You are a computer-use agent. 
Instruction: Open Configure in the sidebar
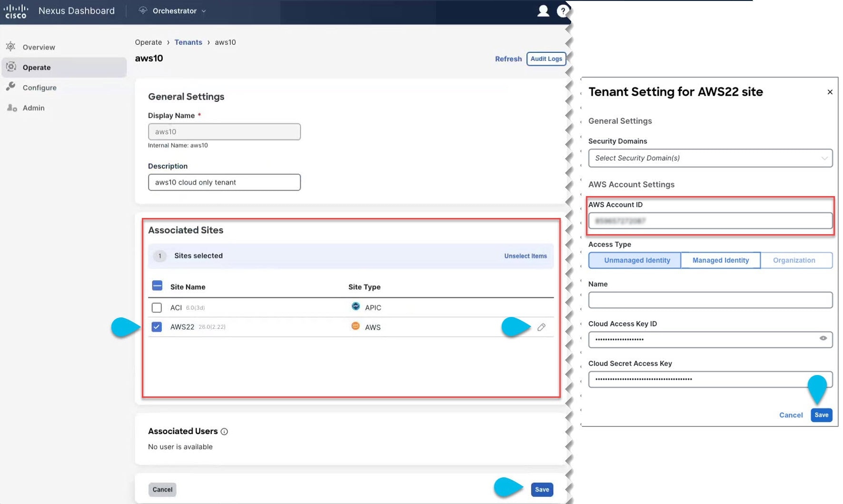[x=64, y=88]
